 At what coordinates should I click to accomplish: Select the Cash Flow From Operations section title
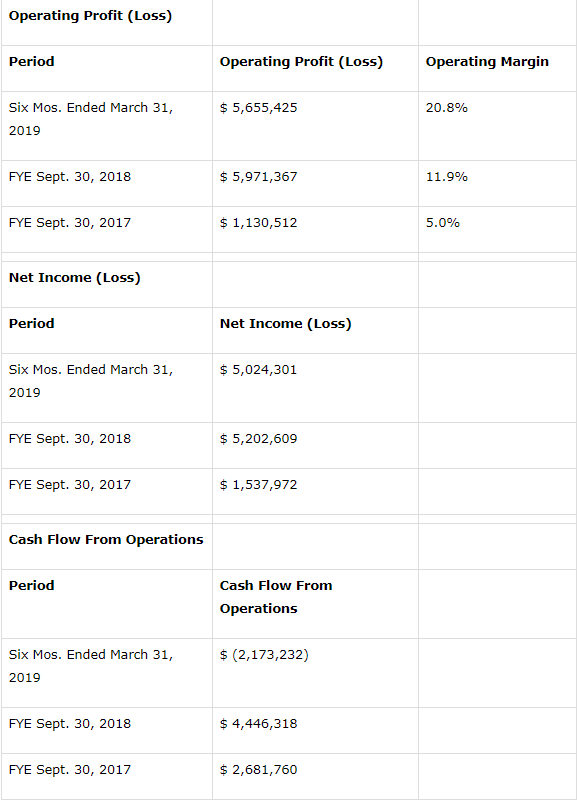point(106,540)
